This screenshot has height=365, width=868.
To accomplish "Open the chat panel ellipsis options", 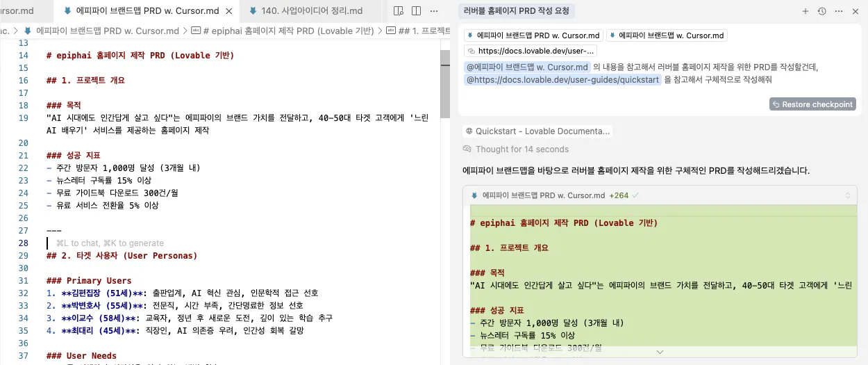I will coord(839,11).
